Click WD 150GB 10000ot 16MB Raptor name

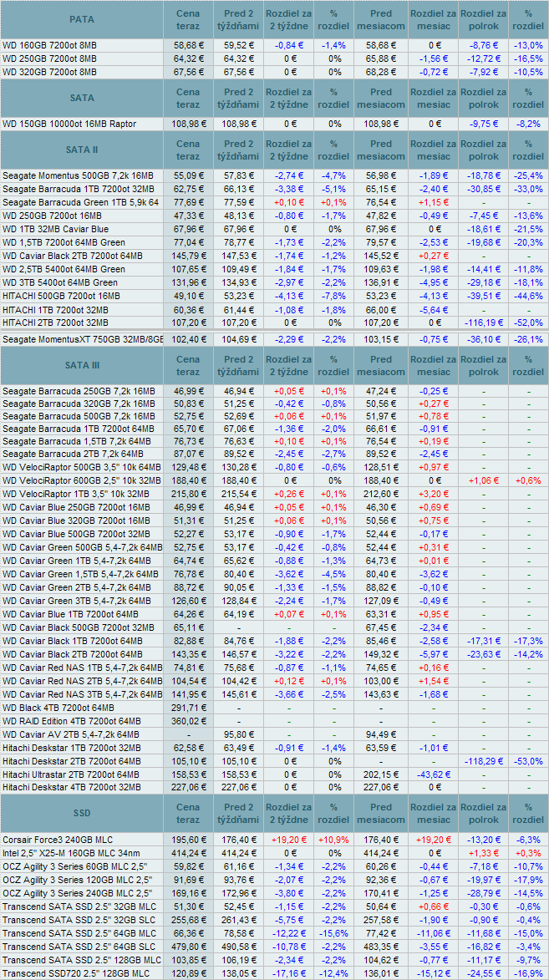point(69,124)
